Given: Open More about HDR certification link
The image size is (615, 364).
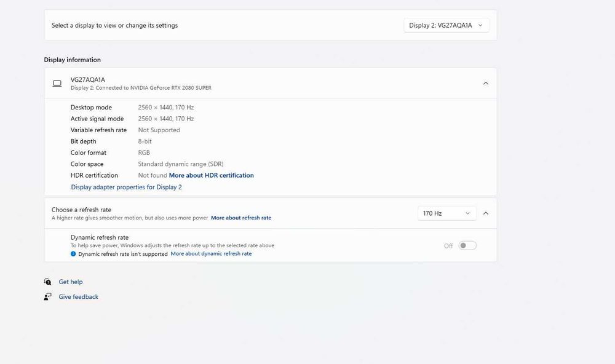Looking at the screenshot, I should click(211, 175).
